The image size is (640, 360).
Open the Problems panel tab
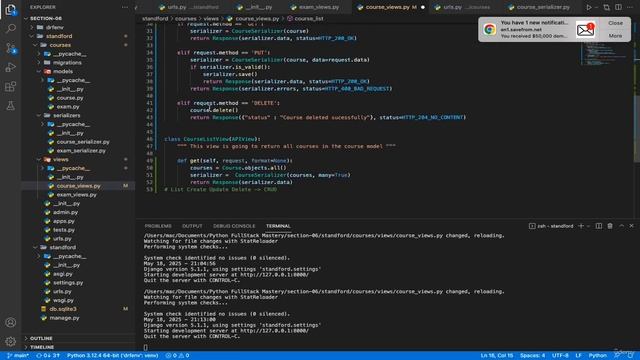(158, 226)
